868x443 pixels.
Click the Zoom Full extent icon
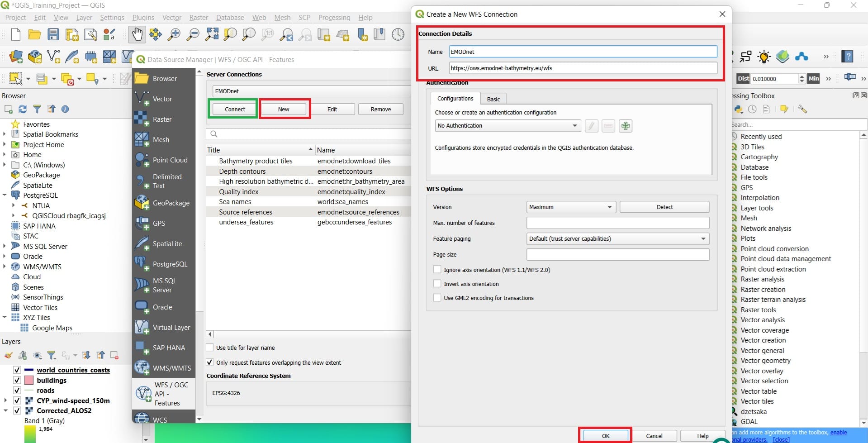pyautogui.click(x=212, y=34)
